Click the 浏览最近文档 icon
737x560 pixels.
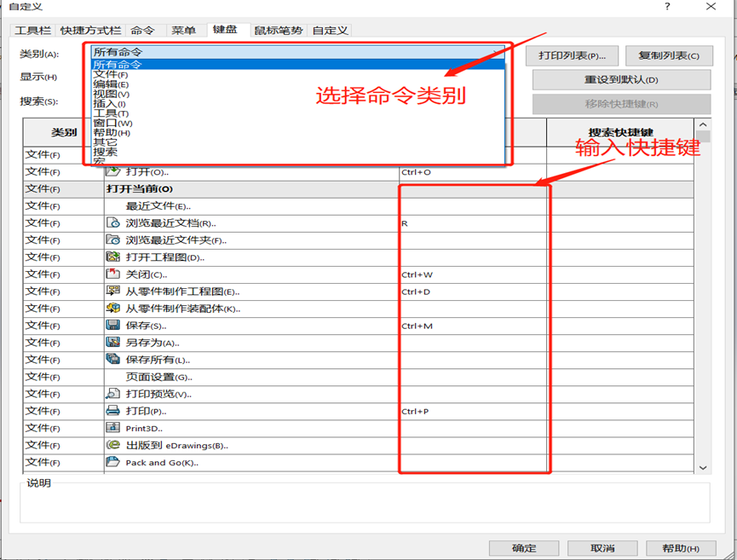[x=112, y=223]
